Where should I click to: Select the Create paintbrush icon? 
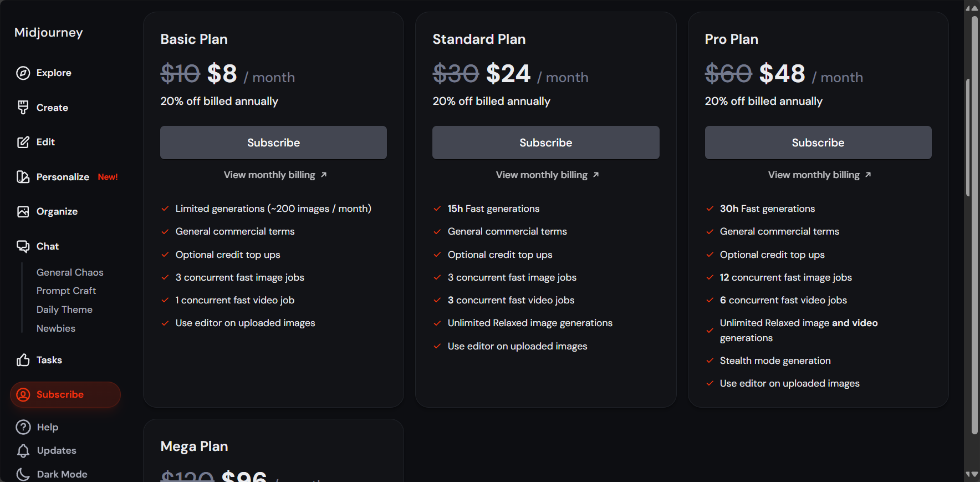click(23, 108)
